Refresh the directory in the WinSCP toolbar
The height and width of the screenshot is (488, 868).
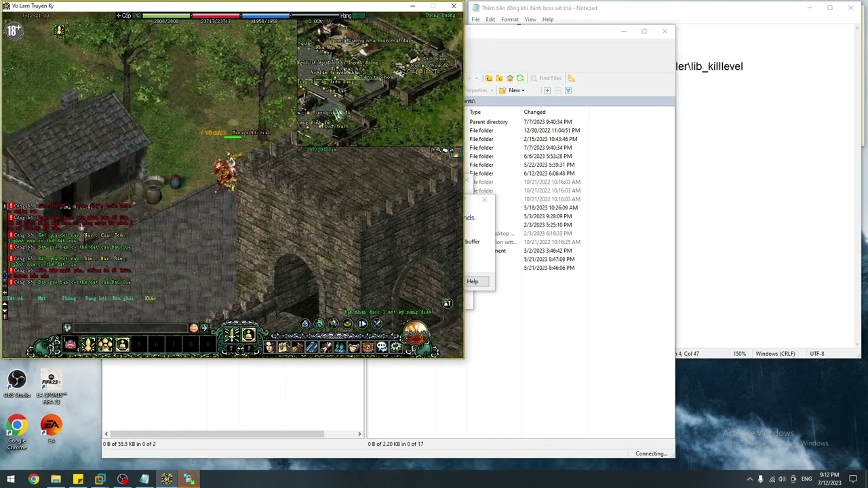pos(520,78)
